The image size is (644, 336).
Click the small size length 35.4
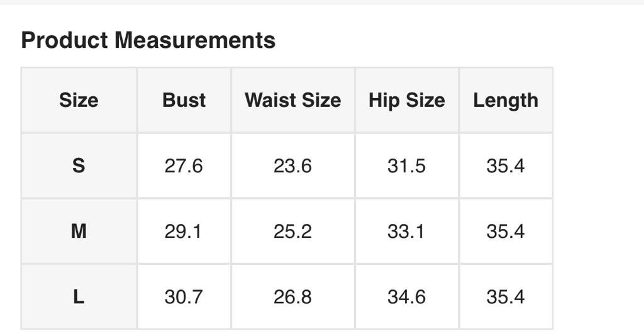pyautogui.click(x=506, y=166)
